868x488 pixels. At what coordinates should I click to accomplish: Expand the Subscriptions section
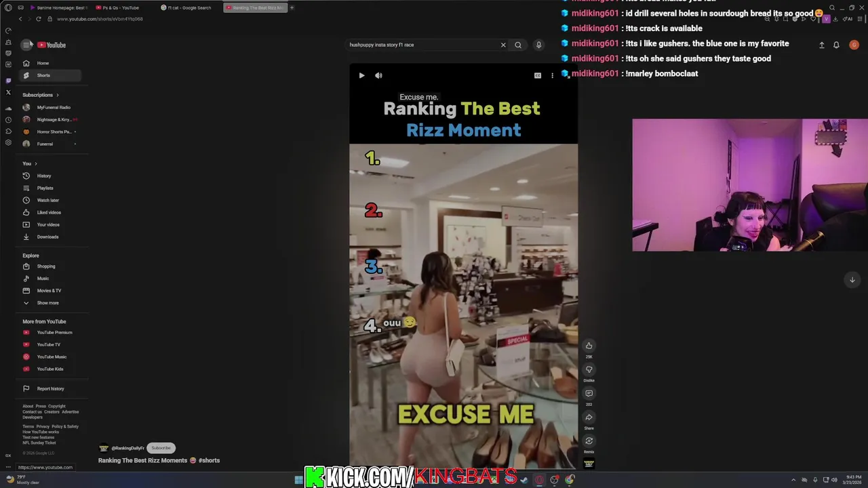coord(41,95)
